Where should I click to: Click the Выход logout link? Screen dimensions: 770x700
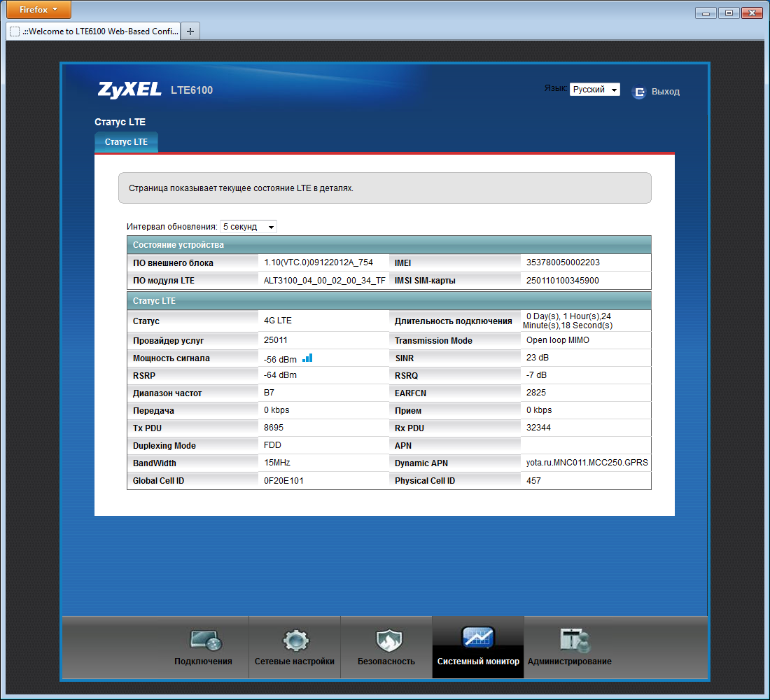(666, 92)
